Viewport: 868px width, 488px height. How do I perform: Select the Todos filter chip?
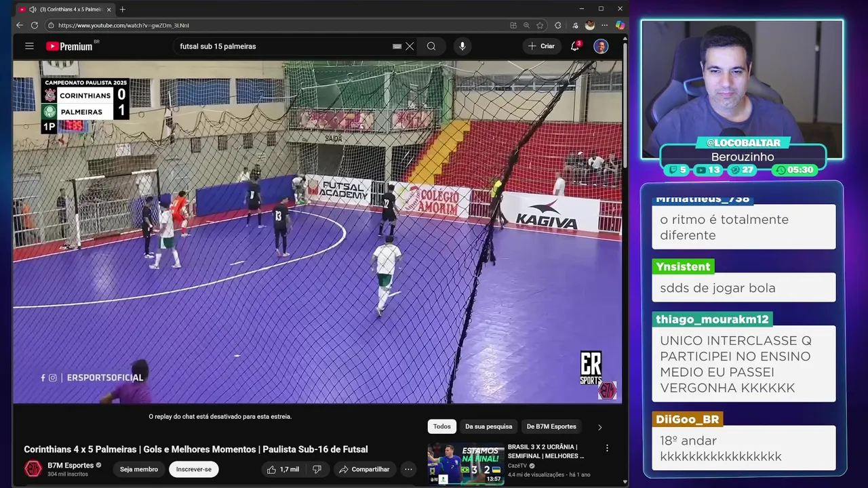pos(442,426)
